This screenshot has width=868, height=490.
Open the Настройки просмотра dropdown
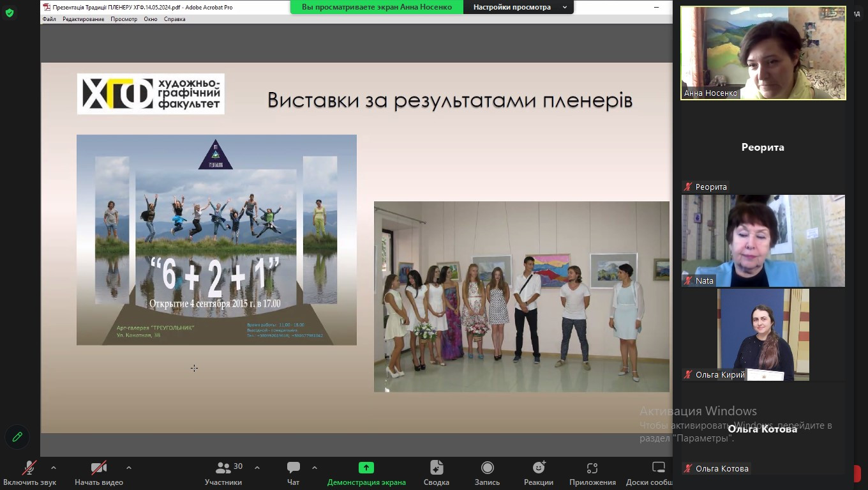click(518, 7)
